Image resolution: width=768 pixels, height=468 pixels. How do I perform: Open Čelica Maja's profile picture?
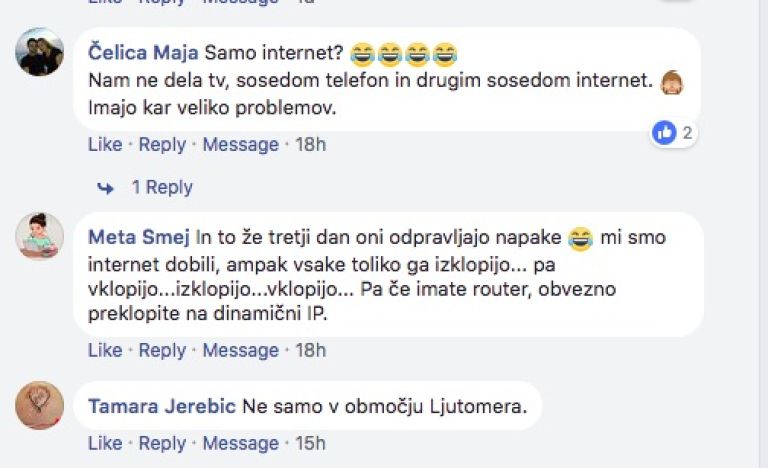pyautogui.click(x=40, y=52)
